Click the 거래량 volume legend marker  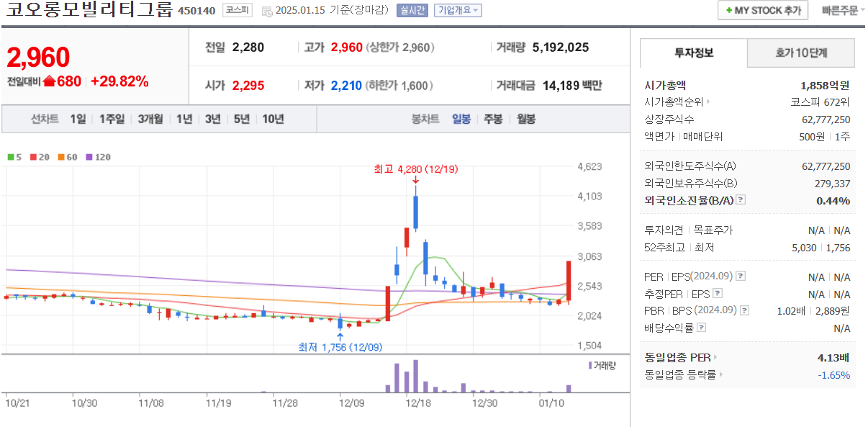pyautogui.click(x=602, y=366)
